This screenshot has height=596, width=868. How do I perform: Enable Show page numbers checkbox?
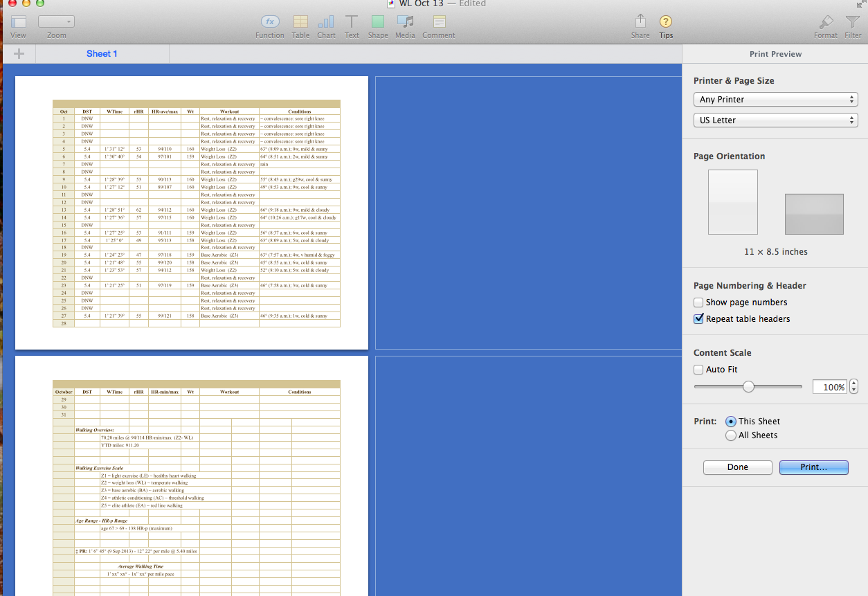point(698,302)
